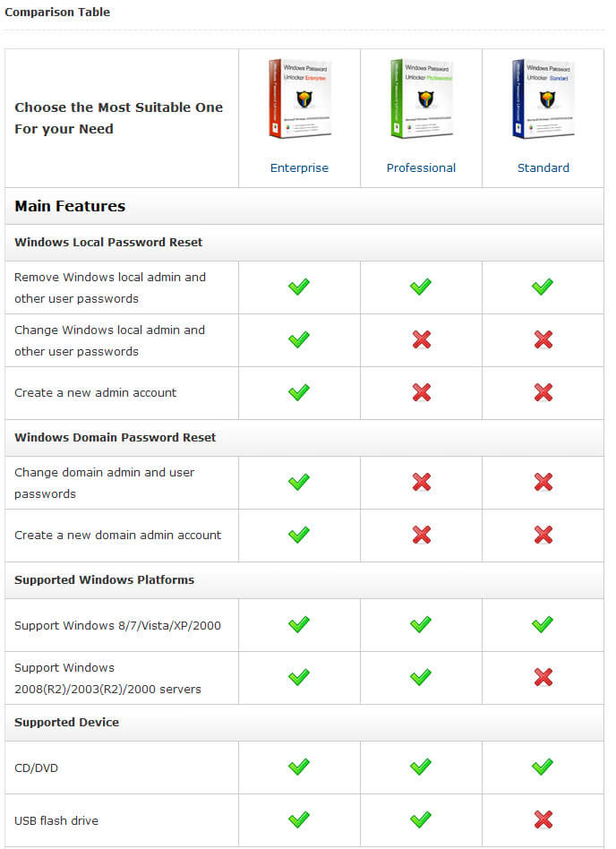Click Professional red cross for new domain admin

click(421, 535)
